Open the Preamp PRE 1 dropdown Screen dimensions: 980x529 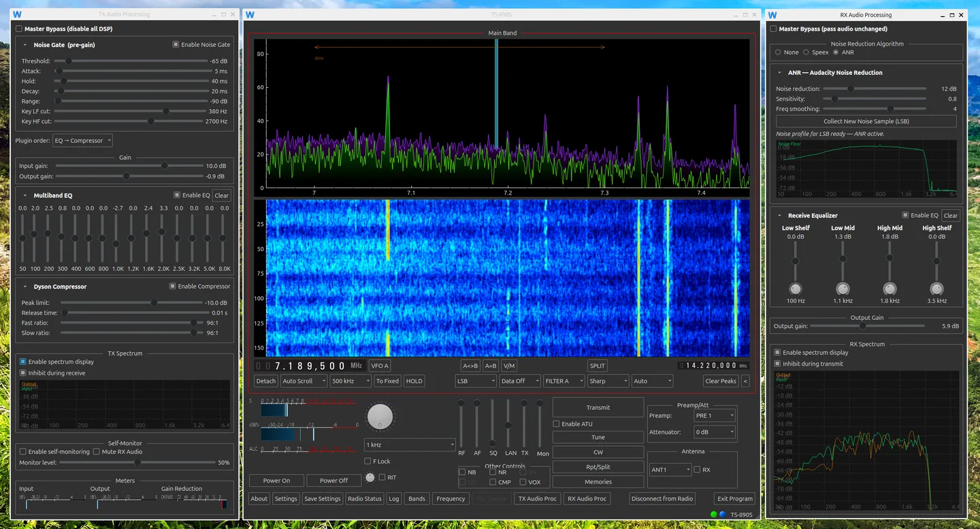(715, 415)
